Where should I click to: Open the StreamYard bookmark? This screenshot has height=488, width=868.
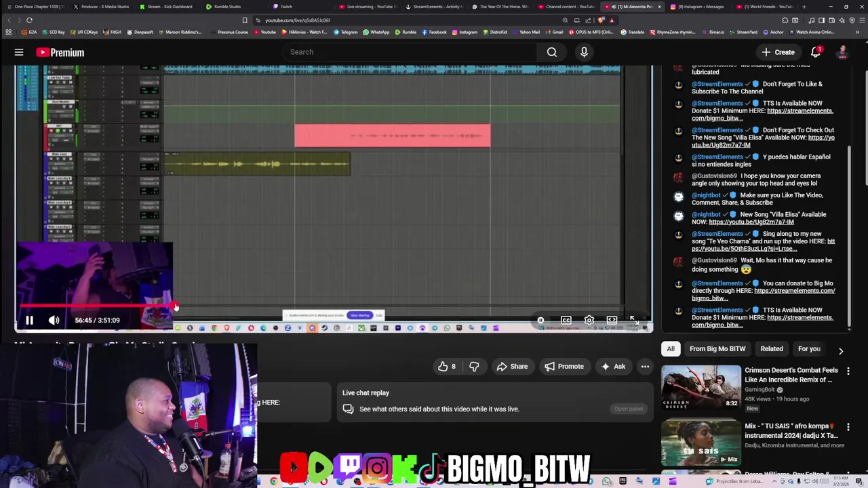[x=743, y=32]
